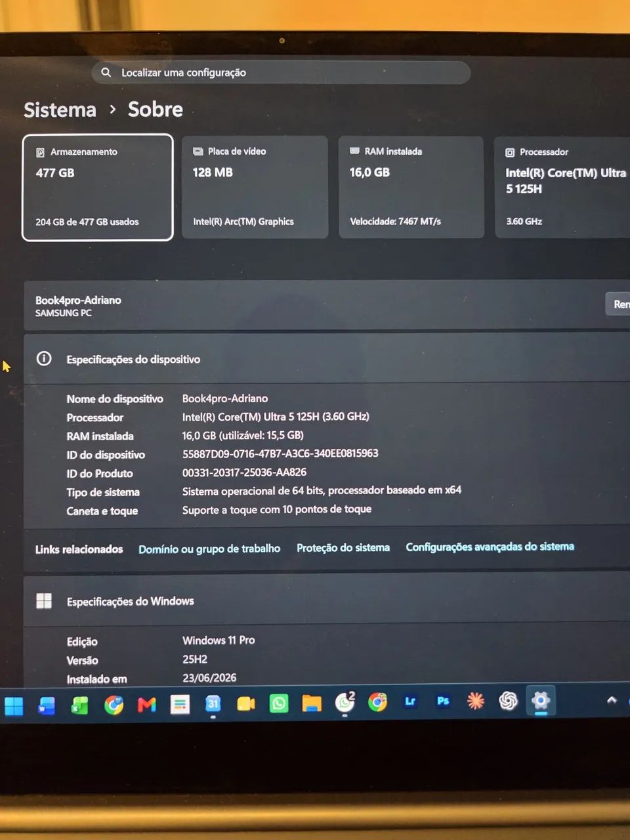The image size is (630, 840).
Task: Open WhatsApp icon without notification badge
Action: pyautogui.click(x=279, y=704)
